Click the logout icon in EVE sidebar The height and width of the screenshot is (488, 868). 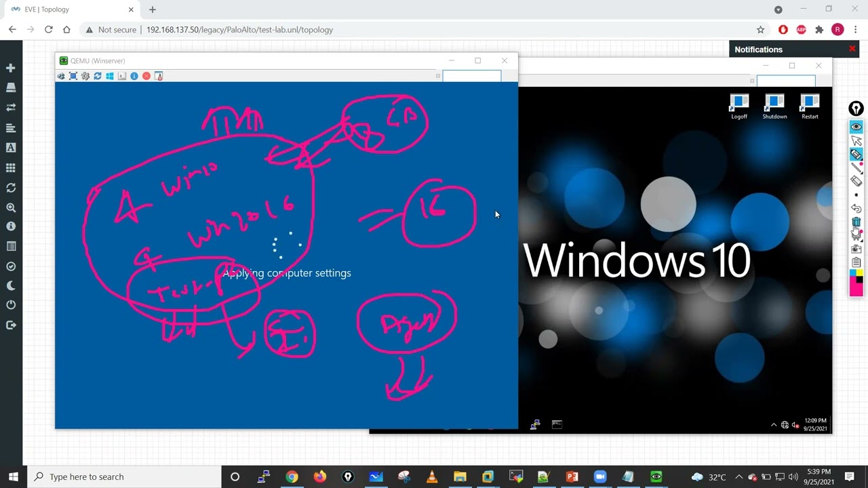pyautogui.click(x=11, y=325)
